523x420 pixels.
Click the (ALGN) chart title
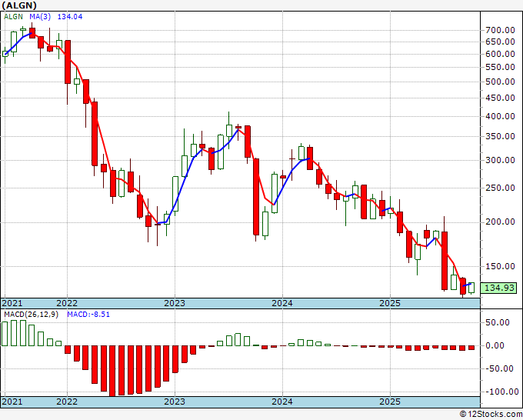(x=19, y=5)
